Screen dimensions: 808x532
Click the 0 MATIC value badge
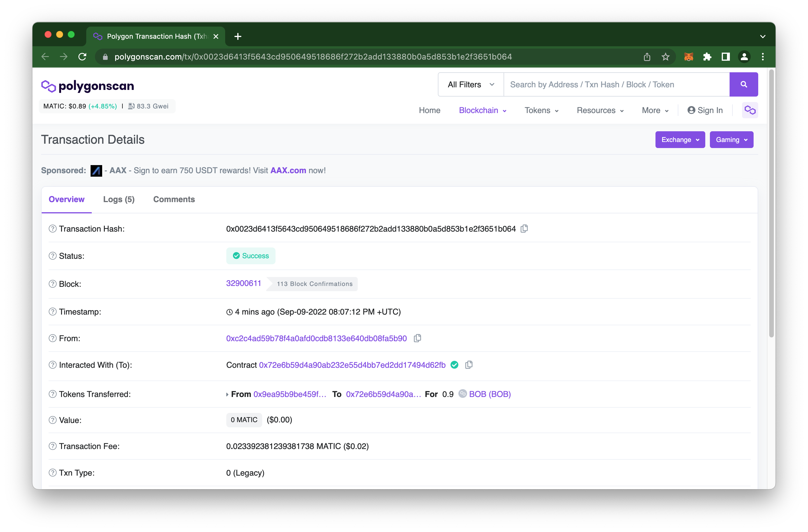pos(244,420)
